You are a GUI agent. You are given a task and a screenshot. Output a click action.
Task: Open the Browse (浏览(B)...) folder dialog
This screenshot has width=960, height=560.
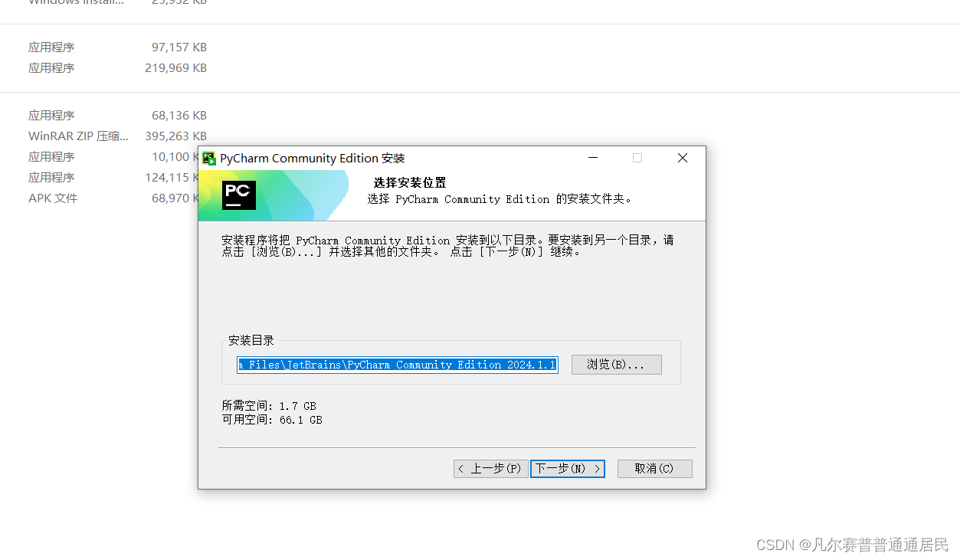(616, 365)
